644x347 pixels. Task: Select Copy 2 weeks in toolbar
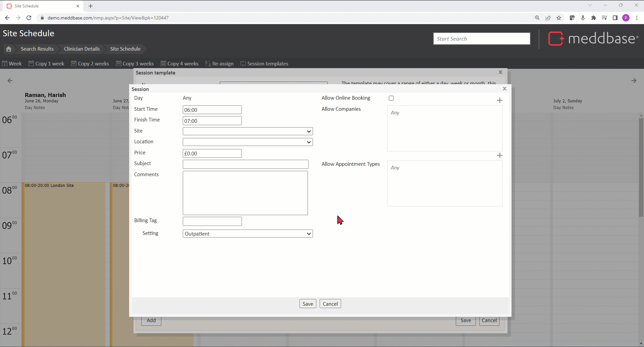tap(90, 64)
